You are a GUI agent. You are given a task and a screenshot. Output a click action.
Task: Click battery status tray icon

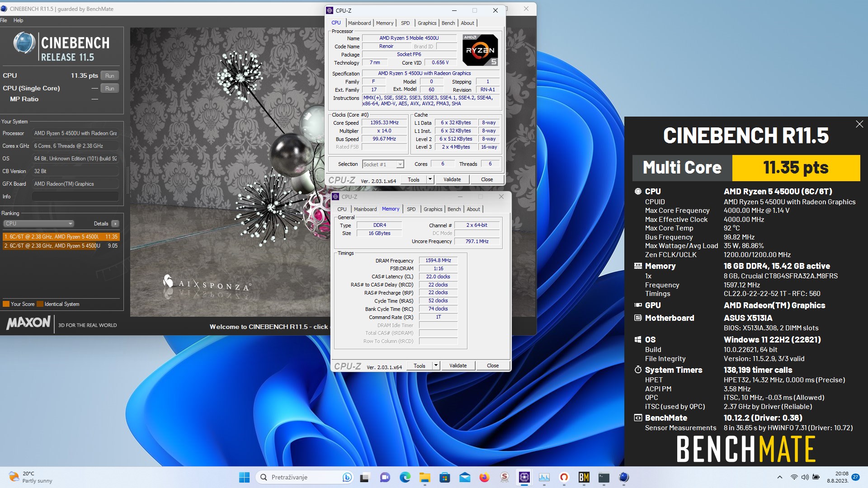[x=816, y=477]
